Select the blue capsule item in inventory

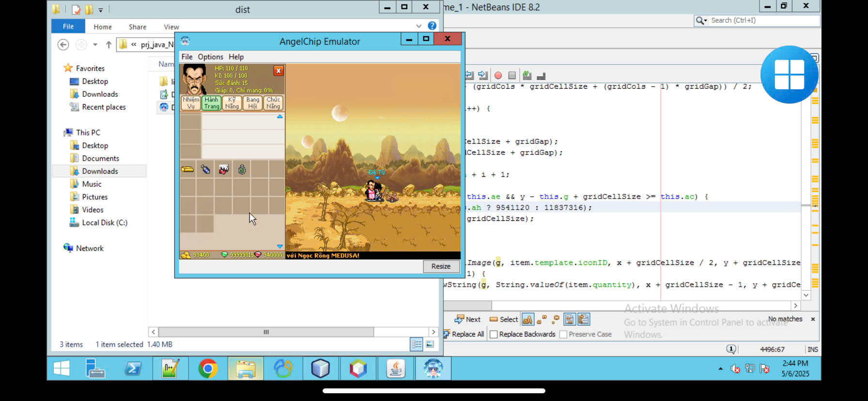(206, 170)
